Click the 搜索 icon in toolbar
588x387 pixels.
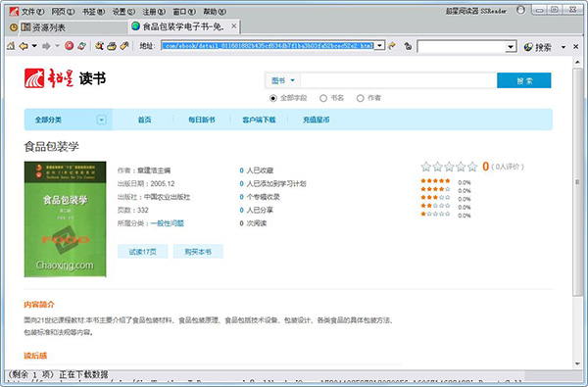(538, 47)
